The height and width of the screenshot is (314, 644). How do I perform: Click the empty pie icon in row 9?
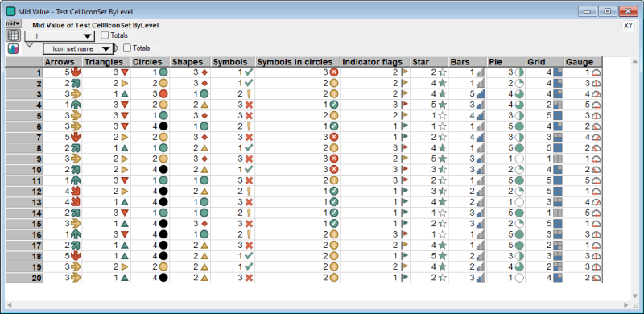(519, 159)
